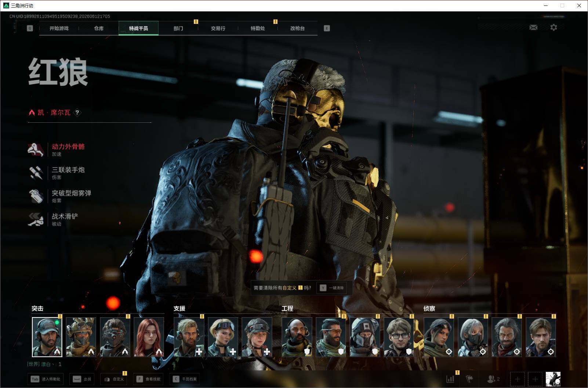Click the 工程 category label
Image resolution: width=588 pixels, height=388 pixels.
coord(287,309)
